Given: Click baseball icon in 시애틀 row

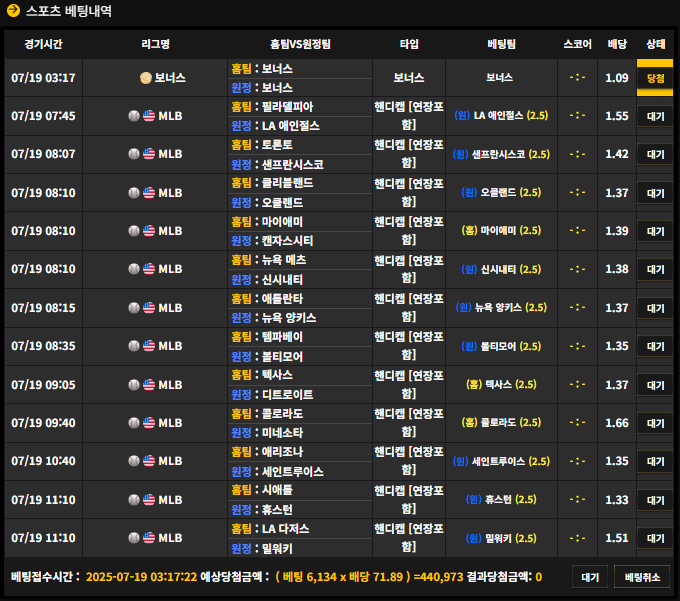Looking at the screenshot, I should point(134,500).
